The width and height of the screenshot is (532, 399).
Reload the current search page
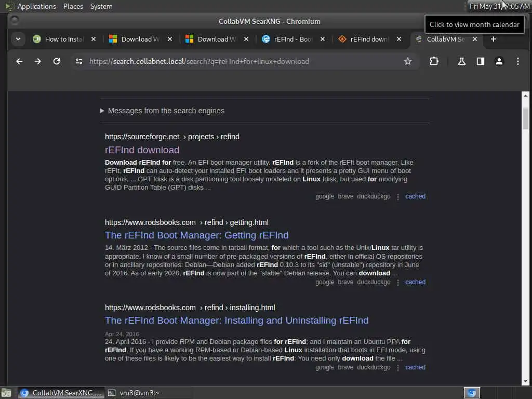point(57,61)
